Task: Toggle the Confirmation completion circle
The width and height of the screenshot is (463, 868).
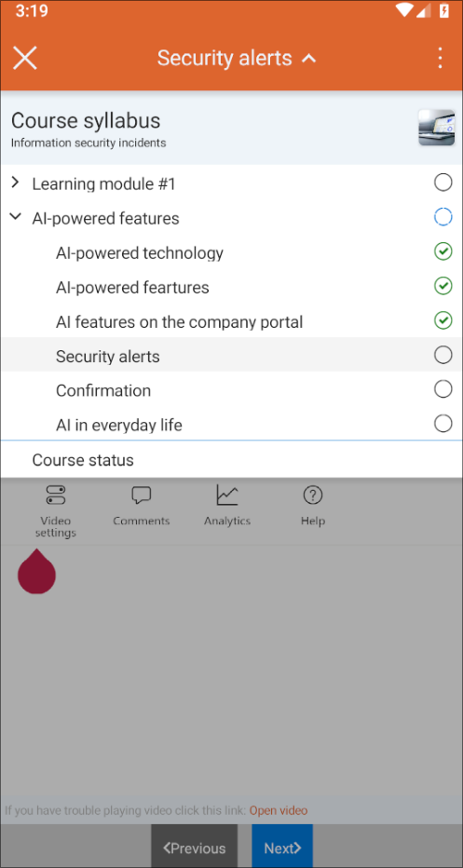Action: coord(443,389)
